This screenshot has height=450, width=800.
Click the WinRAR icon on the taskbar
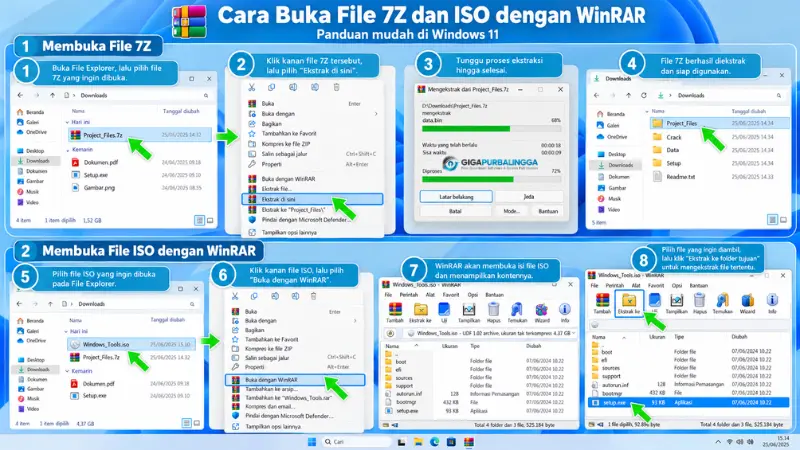click(x=468, y=442)
